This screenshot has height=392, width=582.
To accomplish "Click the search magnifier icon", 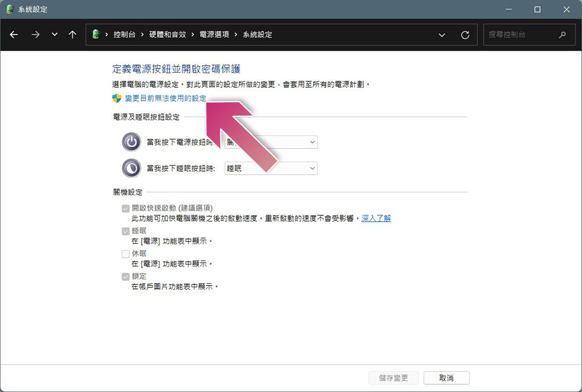I will click(562, 34).
